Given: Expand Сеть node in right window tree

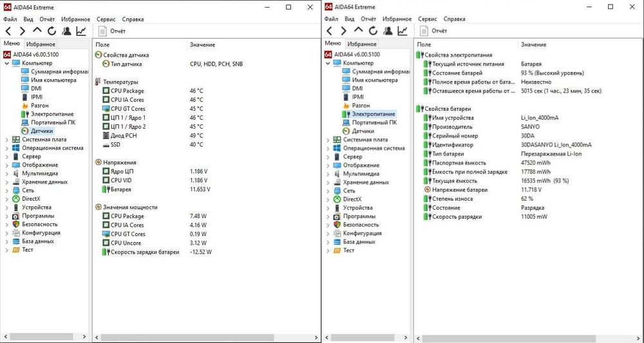Looking at the screenshot, I should pos(328,191).
